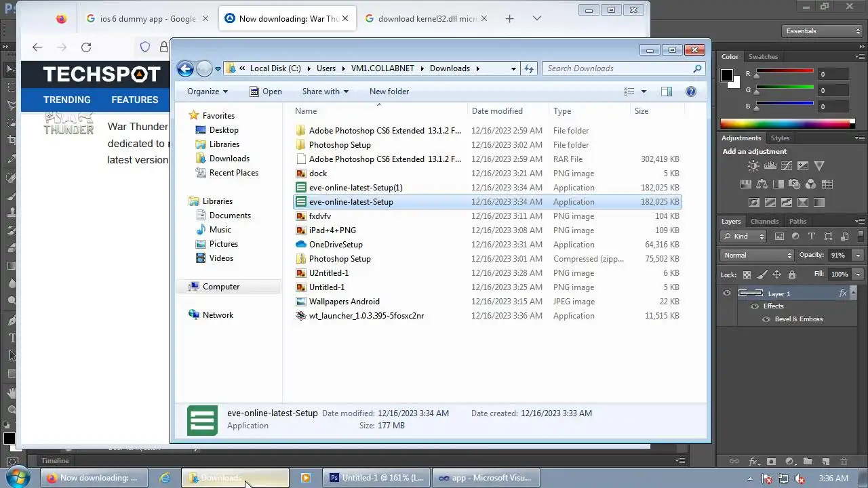Switch to download kernel32.dll Firefox tab

tap(427, 19)
